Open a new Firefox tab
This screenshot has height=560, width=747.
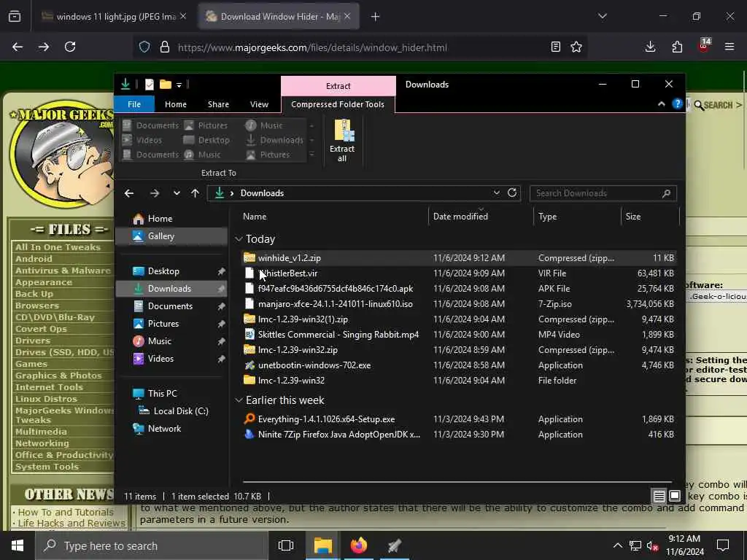pos(376,17)
